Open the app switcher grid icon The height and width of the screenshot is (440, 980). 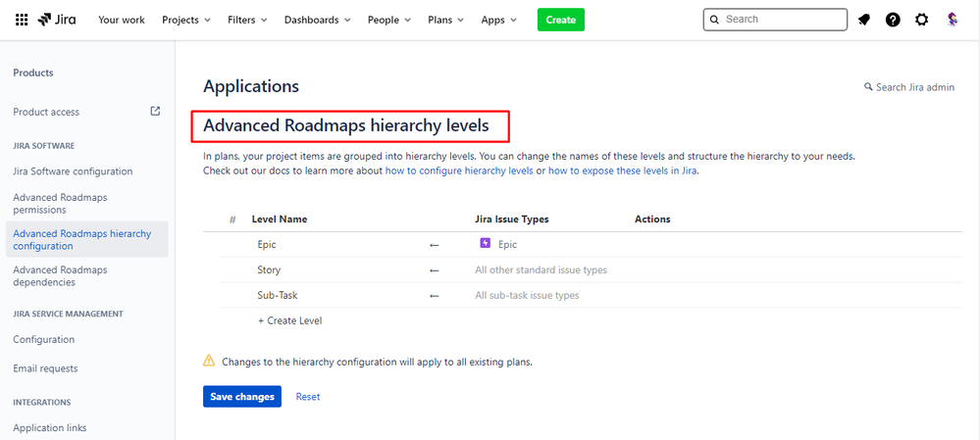22,20
